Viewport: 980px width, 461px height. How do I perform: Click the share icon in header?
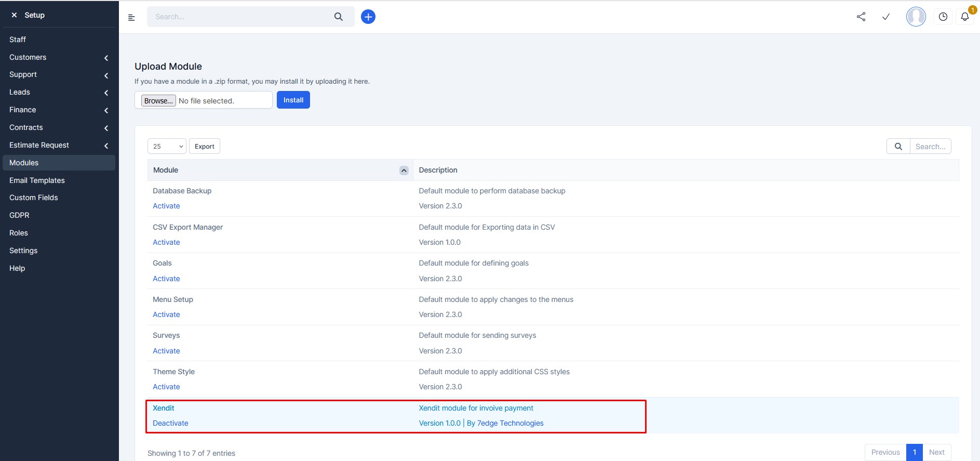click(x=861, y=17)
